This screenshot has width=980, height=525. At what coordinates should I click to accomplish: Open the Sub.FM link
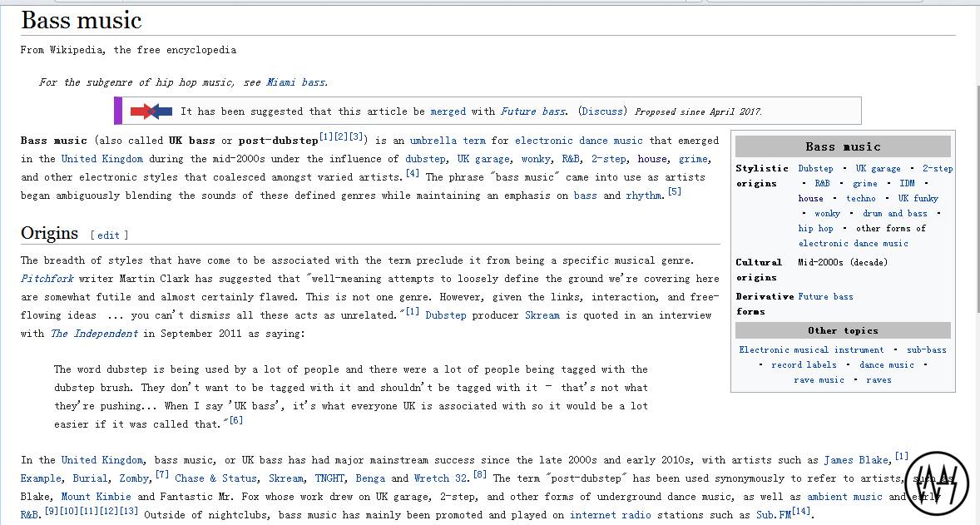click(x=774, y=516)
